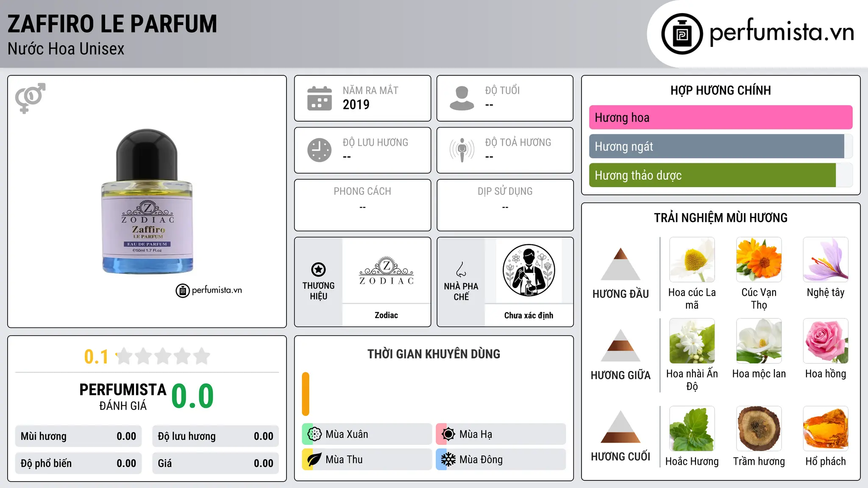Select the Hoa mộc lan magnolia image

click(759, 341)
